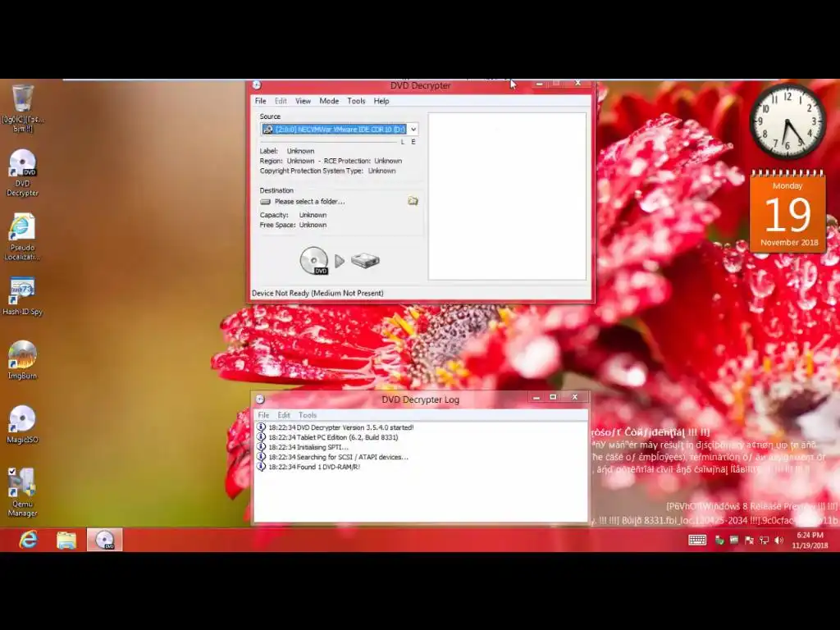840x630 pixels.
Task: Open the Tools menu in the Log window
Action: pyautogui.click(x=308, y=414)
